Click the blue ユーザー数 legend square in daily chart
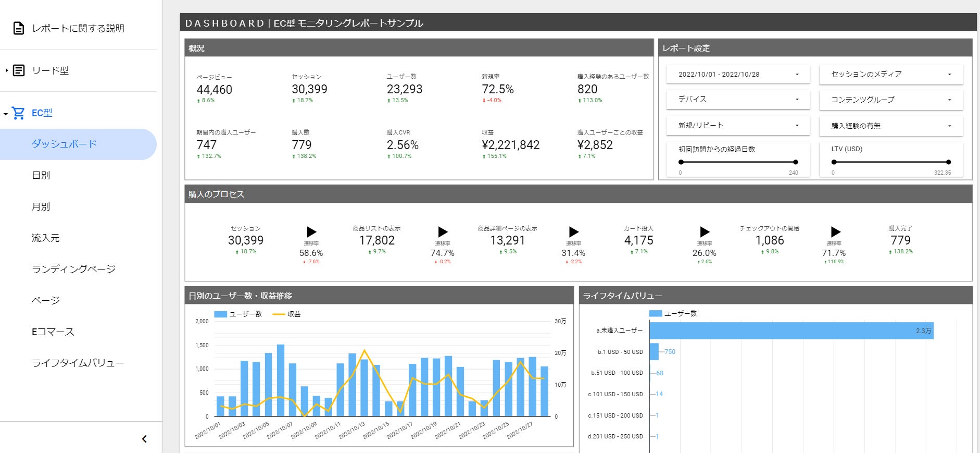The image size is (980, 453). click(220, 314)
